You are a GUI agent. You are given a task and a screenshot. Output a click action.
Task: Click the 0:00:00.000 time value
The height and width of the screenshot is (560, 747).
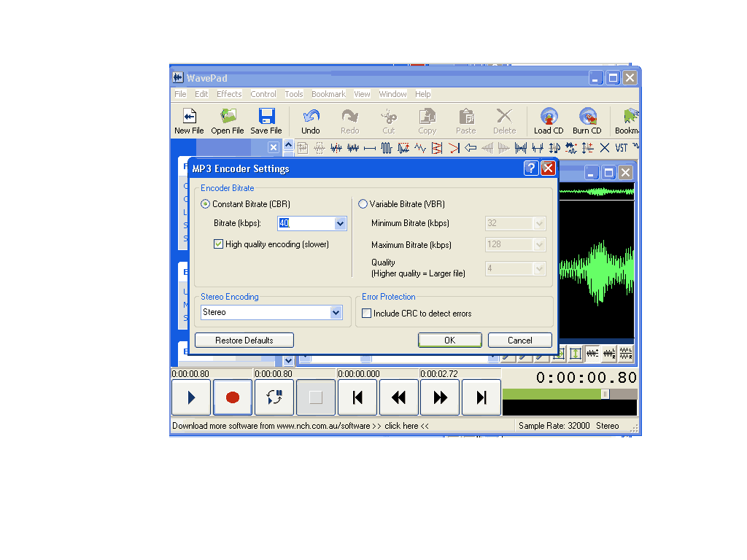pyautogui.click(x=359, y=374)
